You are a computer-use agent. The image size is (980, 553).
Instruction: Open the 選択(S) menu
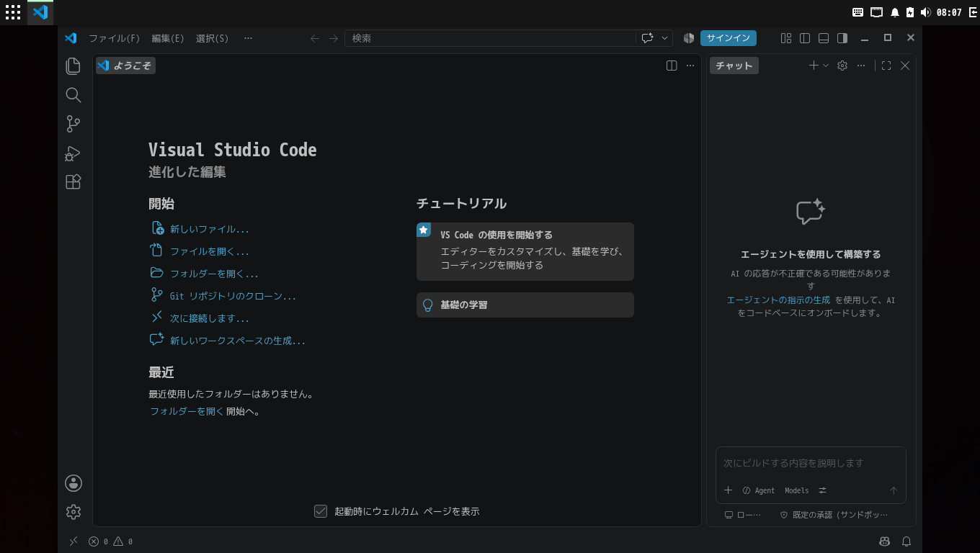(x=212, y=38)
